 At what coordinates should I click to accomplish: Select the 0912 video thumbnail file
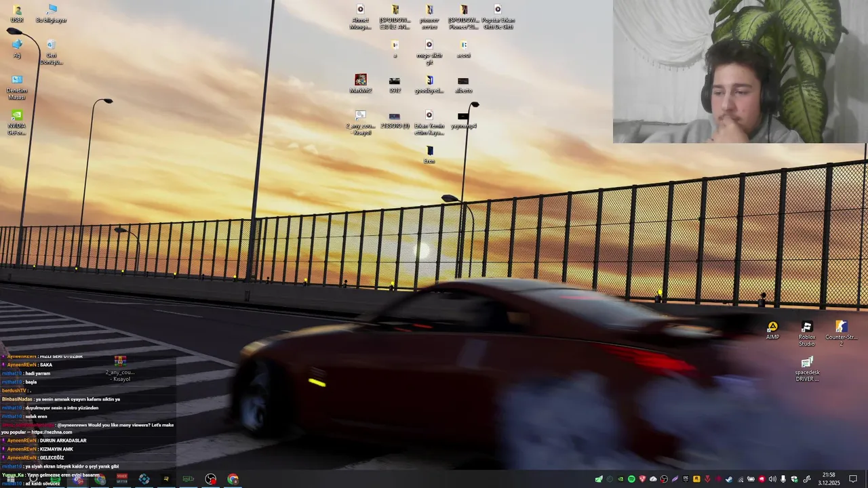pyautogui.click(x=395, y=84)
